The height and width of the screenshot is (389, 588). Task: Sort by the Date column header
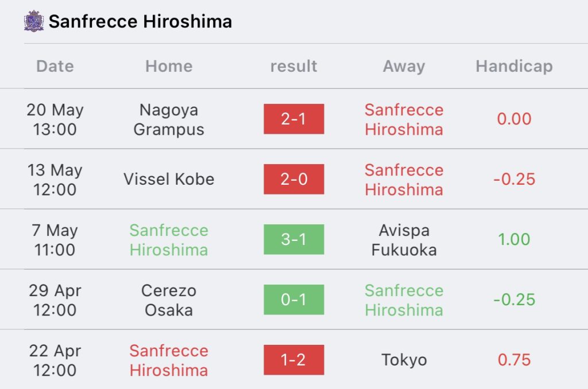pyautogui.click(x=55, y=66)
